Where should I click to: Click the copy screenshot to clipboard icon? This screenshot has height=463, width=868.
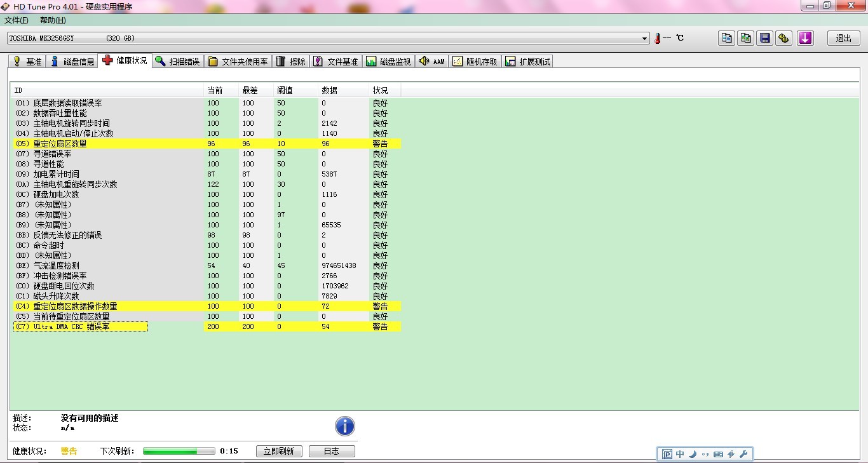(746, 38)
